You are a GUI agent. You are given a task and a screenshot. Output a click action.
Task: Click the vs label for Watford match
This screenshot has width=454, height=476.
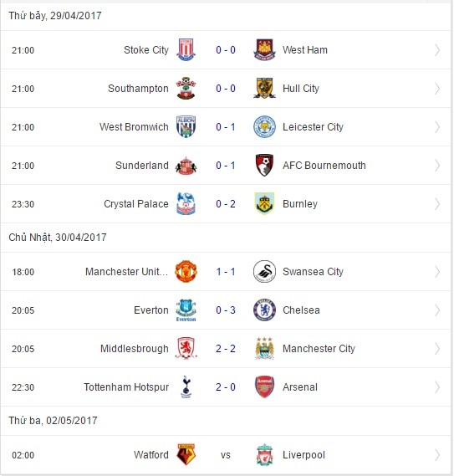coord(226,455)
